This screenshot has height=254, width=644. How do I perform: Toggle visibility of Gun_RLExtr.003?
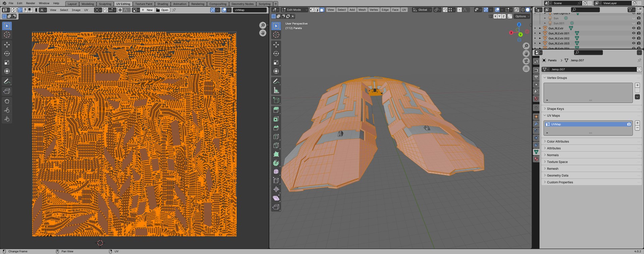(x=634, y=43)
